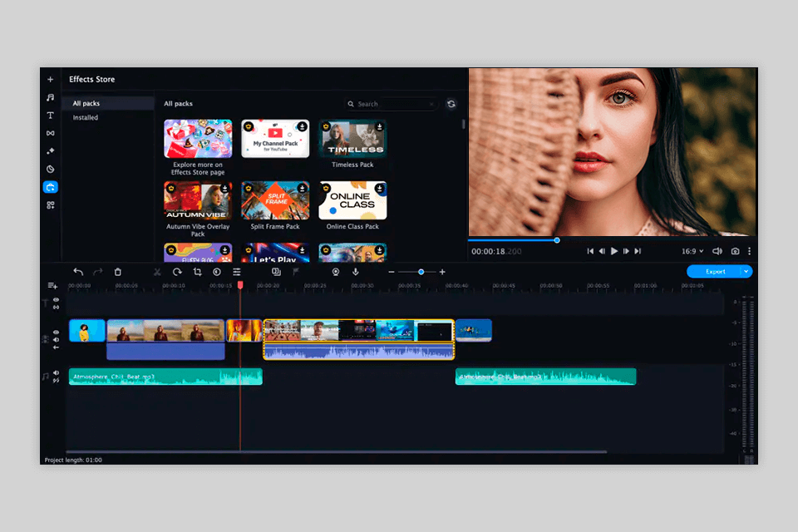Click the Search packs field
Screen dimensions: 798x532
(391, 104)
